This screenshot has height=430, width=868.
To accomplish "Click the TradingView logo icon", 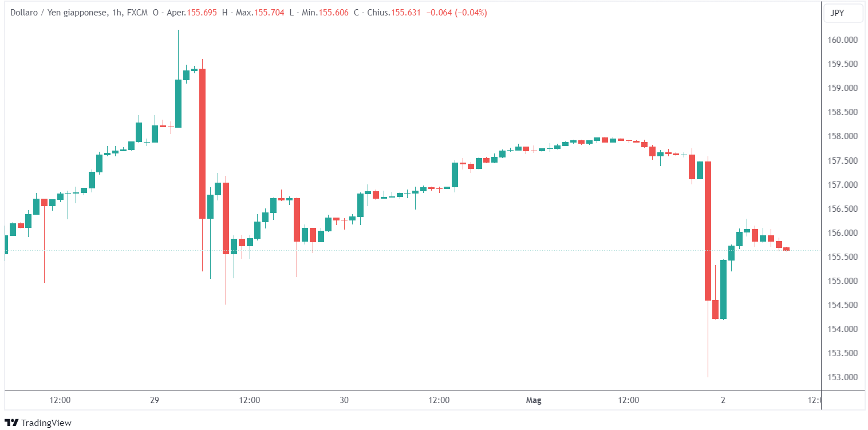I will 11,423.
